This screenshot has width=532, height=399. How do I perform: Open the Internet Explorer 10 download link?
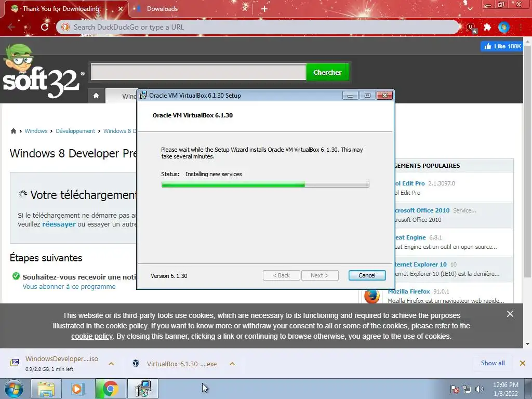(x=421, y=264)
